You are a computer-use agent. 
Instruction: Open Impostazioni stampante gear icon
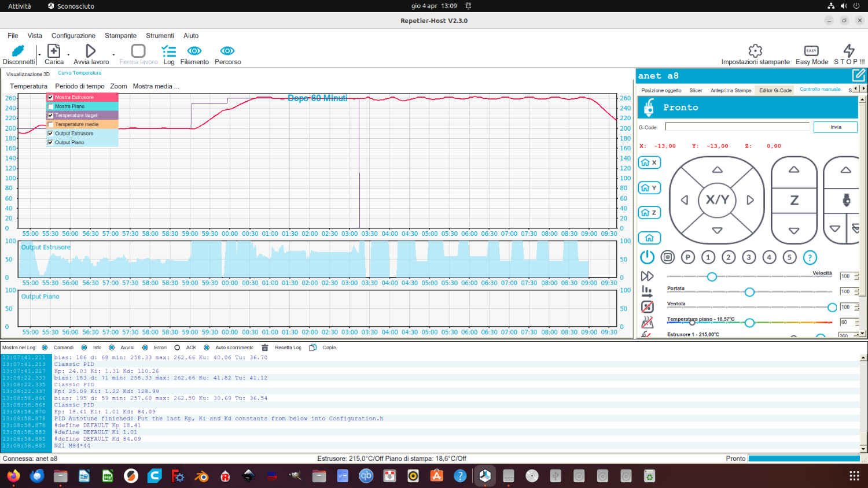click(755, 51)
